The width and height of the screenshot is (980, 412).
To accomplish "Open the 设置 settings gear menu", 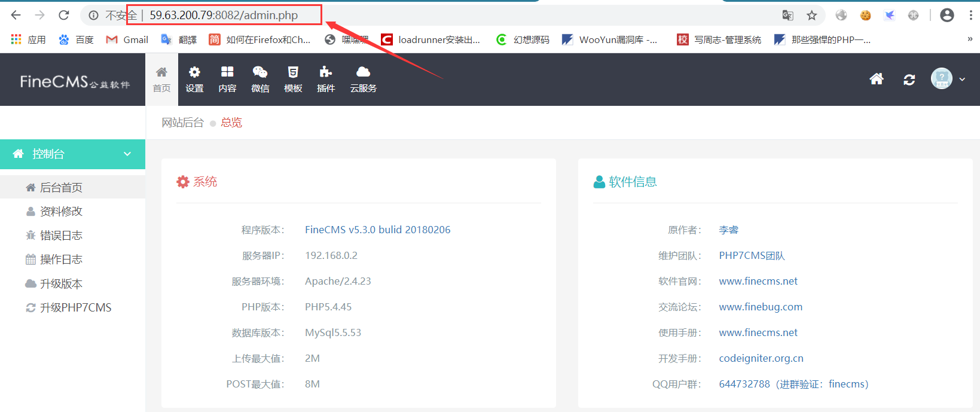I will point(194,80).
